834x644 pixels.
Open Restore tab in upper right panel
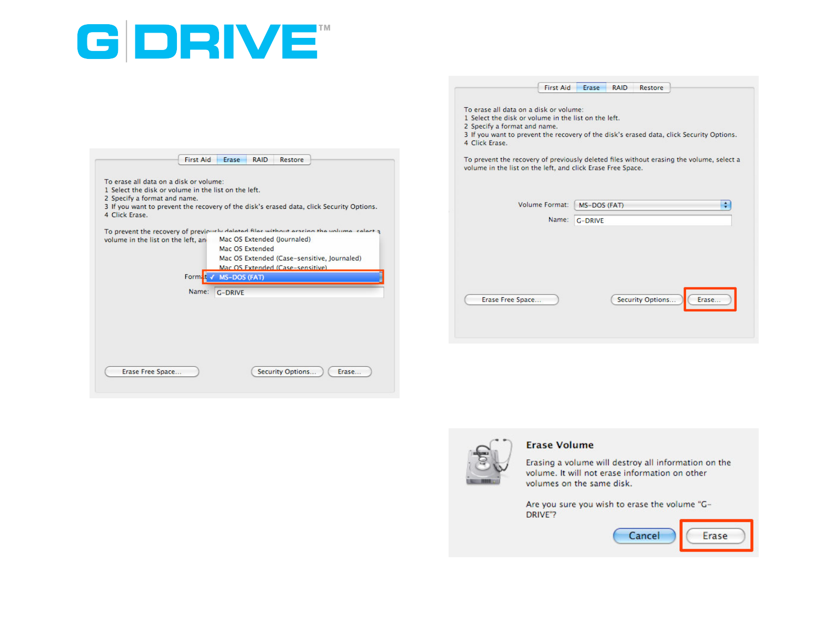pyautogui.click(x=651, y=88)
